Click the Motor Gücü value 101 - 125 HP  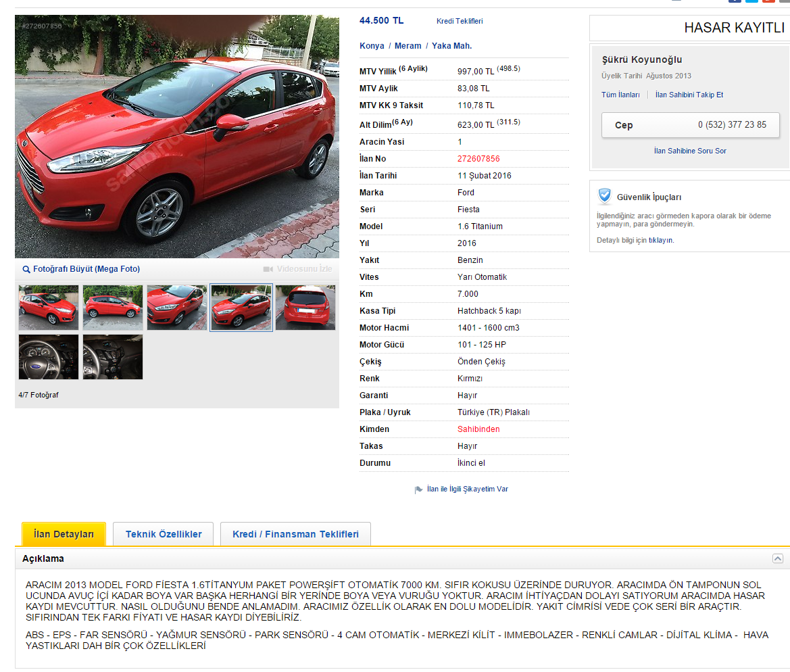[482, 345]
